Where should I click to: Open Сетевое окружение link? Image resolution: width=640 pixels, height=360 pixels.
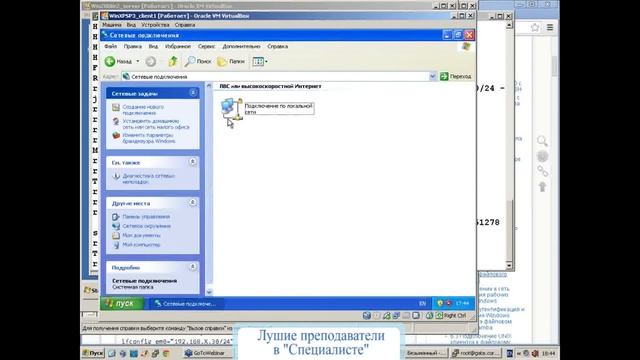147,226
